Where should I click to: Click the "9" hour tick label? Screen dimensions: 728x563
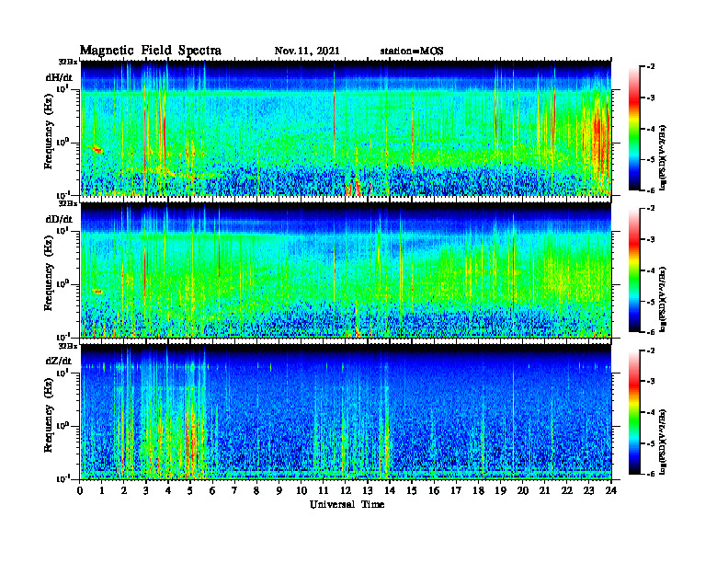tap(279, 491)
